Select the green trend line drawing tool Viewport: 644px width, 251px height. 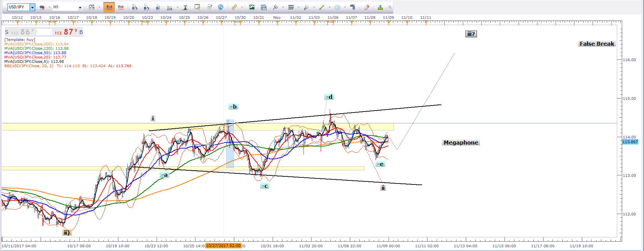point(322,7)
